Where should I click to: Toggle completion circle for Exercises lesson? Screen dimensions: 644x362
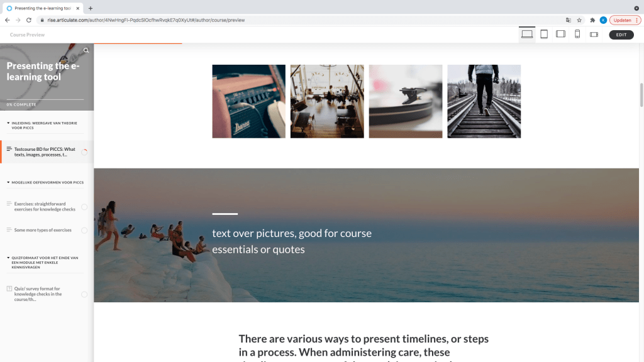(x=84, y=207)
